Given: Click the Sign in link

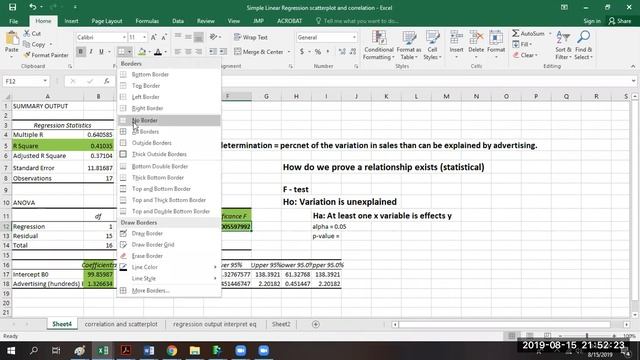Looking at the screenshot, I should click(592, 21).
